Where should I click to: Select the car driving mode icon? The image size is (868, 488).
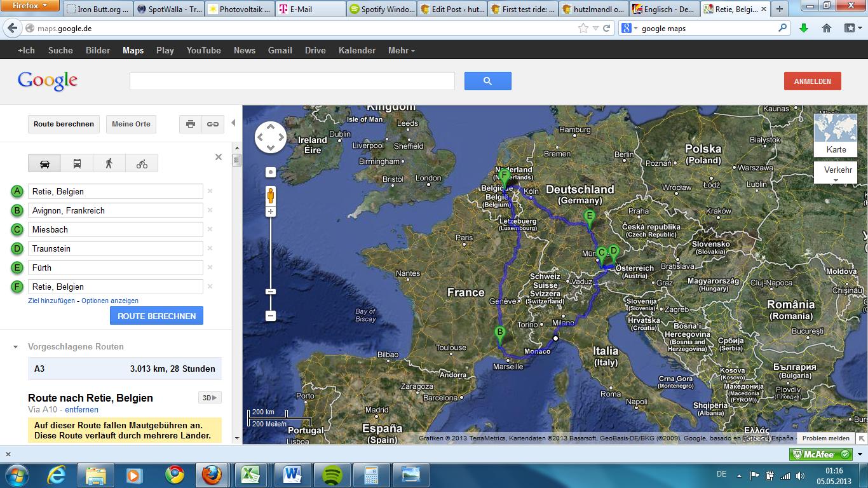tap(44, 163)
